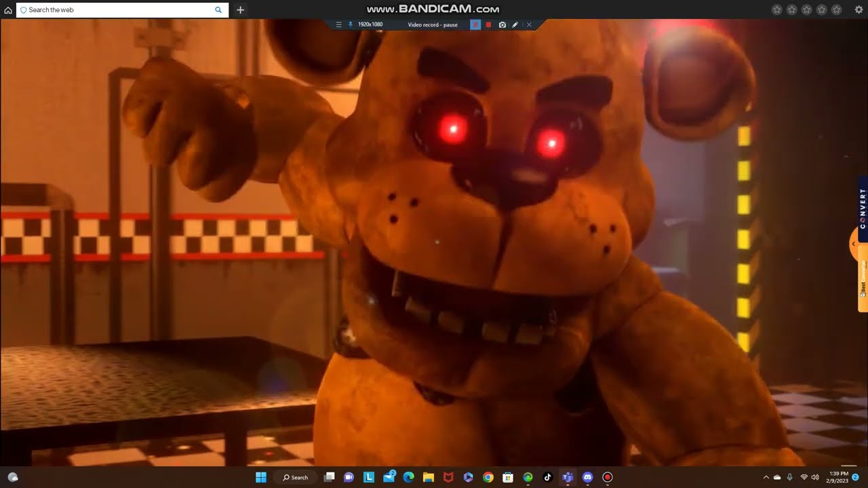Open the CONVERT side panel tab
Screen dimensions: 868x488
coord(863,209)
